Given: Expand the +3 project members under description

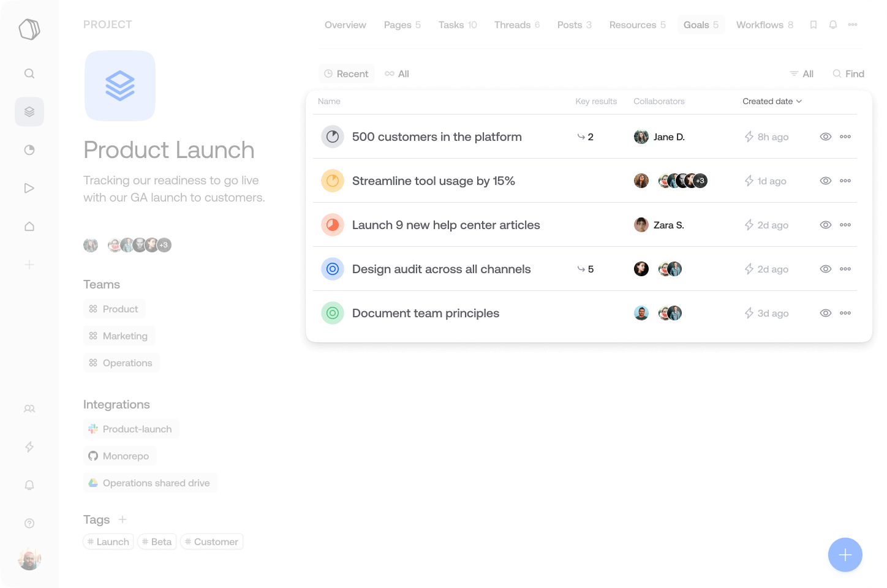Looking at the screenshot, I should pyautogui.click(x=164, y=245).
